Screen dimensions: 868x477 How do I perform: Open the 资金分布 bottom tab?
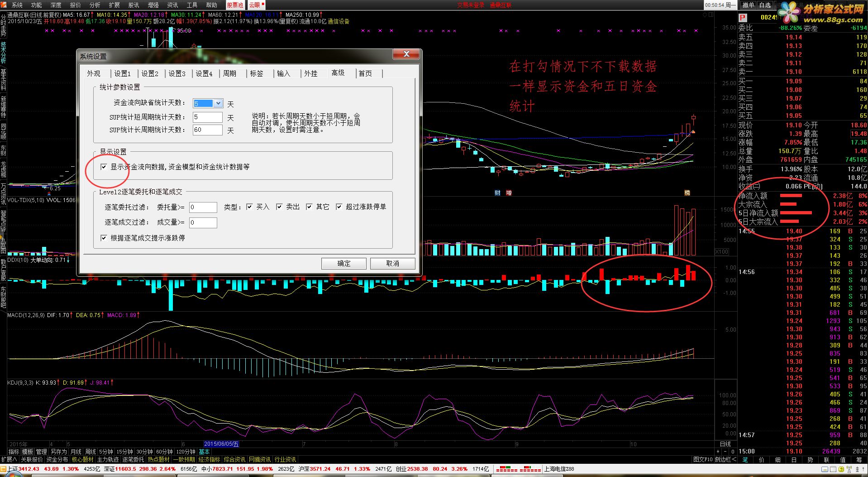pyautogui.click(x=57, y=459)
